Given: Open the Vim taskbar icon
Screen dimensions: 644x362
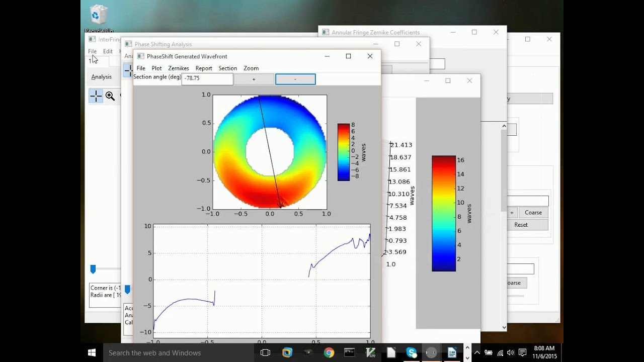Looking at the screenshot, I should 370,353.
